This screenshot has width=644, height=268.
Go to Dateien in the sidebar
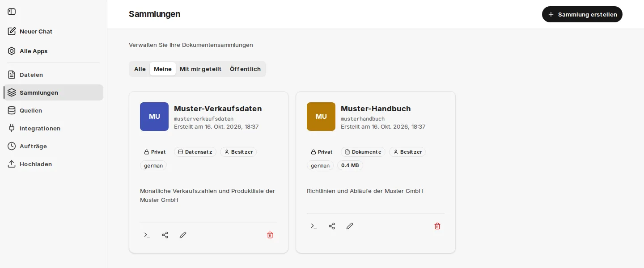click(53, 75)
